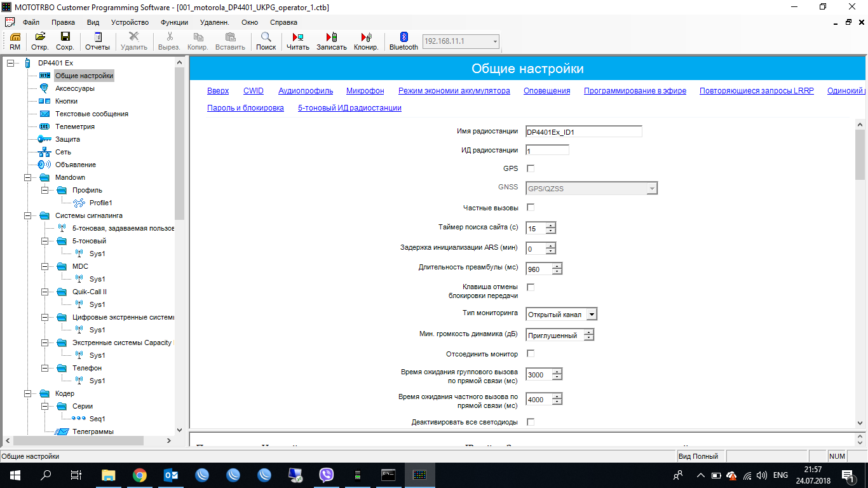The image size is (868, 488).
Task: Click the Вырез. cut icon
Action: coord(169,41)
